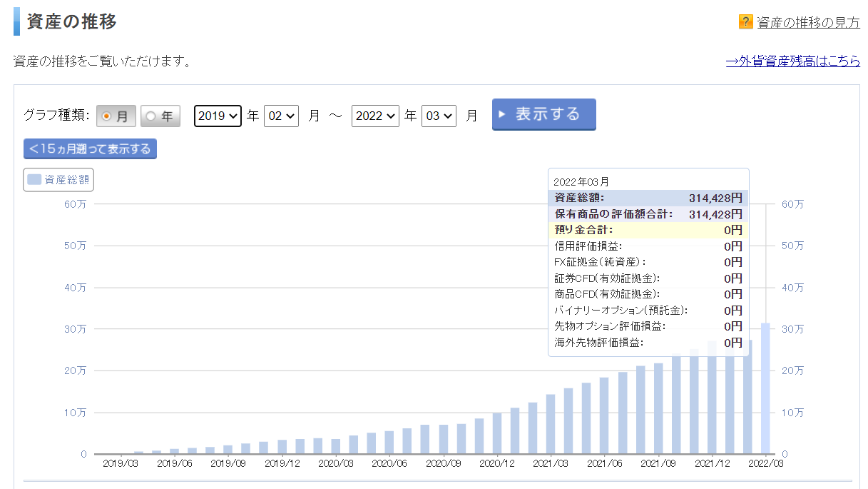Click the 2019/12 bar in the chart
Image resolution: width=868 pixels, height=489 pixels.
(x=282, y=447)
